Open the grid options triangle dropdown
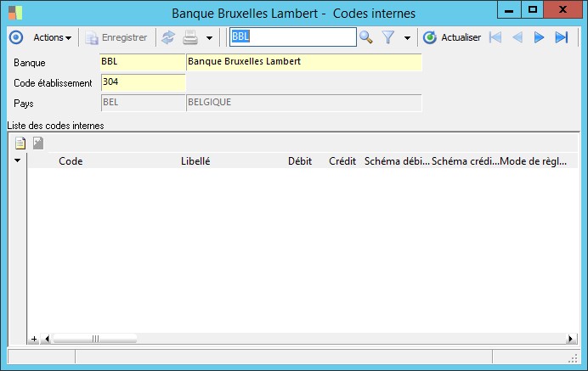Image resolution: width=588 pixels, height=371 pixels. point(17,160)
